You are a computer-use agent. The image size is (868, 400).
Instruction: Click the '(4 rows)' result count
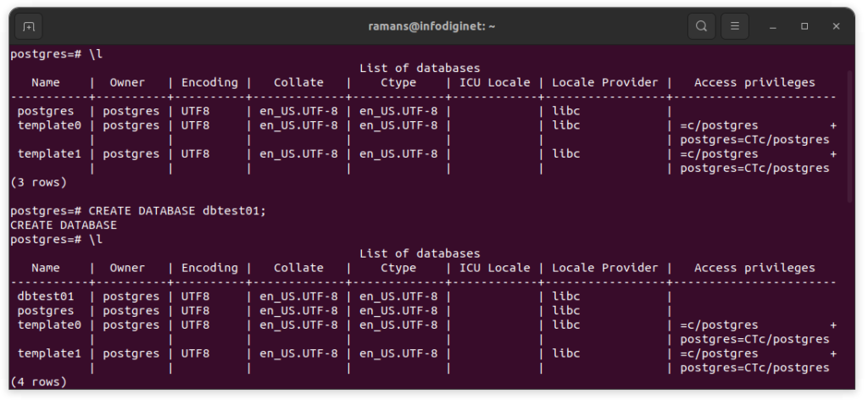[x=38, y=381]
